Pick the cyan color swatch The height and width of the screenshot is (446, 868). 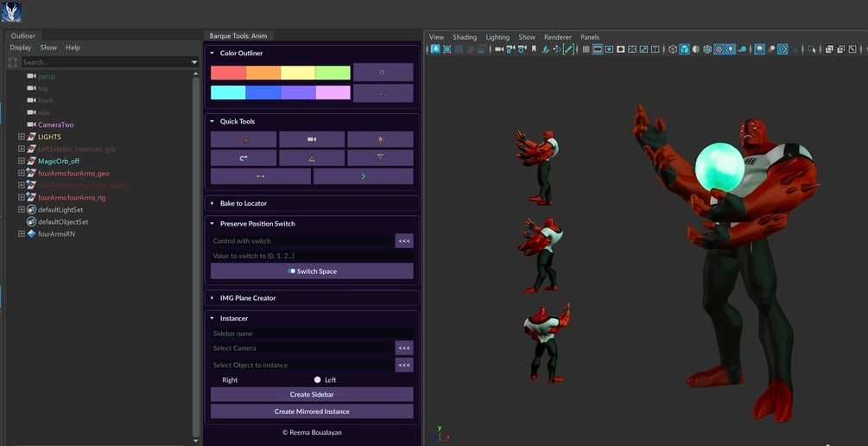pos(228,92)
